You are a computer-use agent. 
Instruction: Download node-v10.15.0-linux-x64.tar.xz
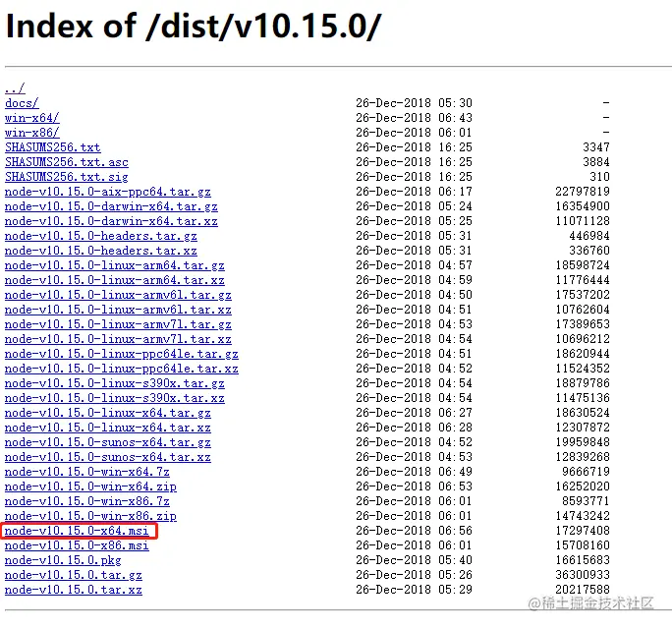coord(108,428)
